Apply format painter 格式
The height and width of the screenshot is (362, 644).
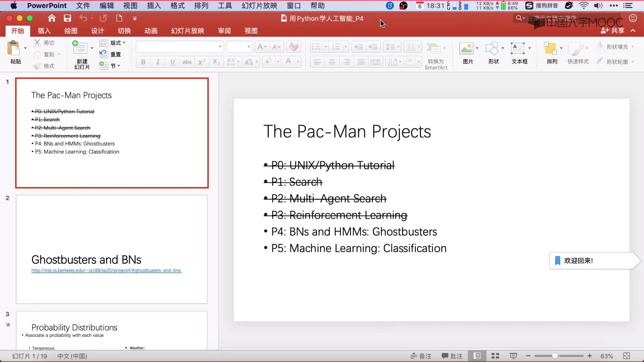[x=44, y=66]
